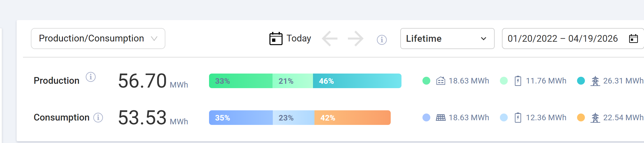Click the 46% teal production bar segment

(357, 81)
